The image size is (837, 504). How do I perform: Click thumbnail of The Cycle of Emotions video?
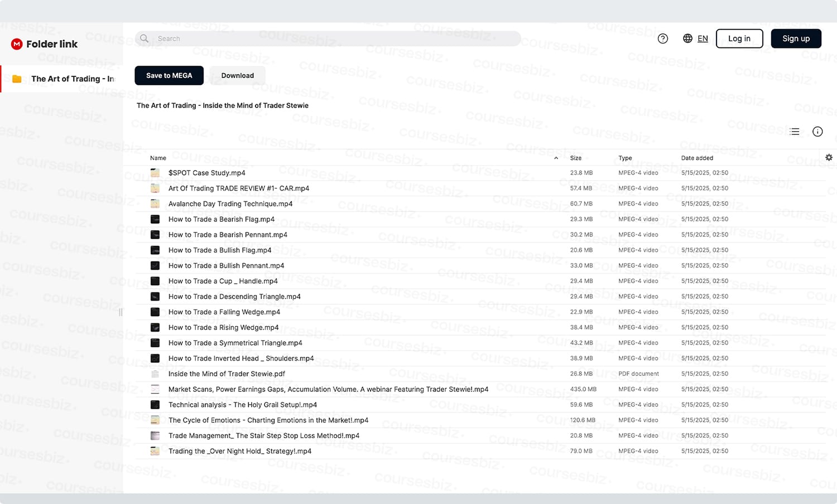point(155,420)
